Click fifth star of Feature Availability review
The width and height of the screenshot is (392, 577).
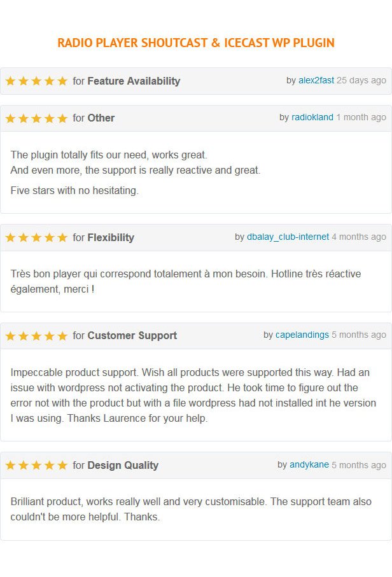click(x=62, y=81)
